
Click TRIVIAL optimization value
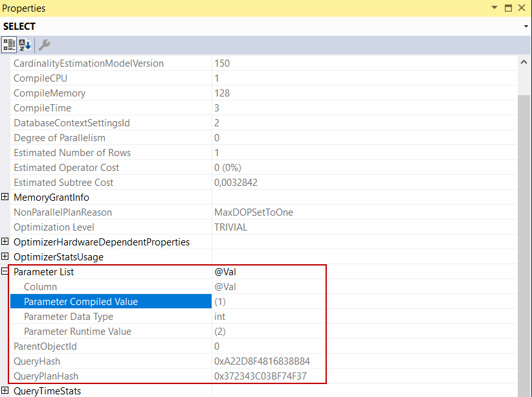point(230,227)
